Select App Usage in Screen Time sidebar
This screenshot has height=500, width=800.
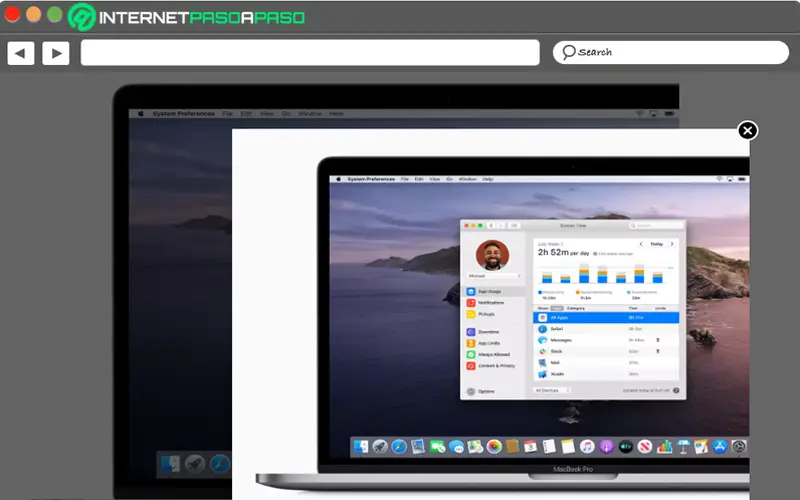click(x=494, y=291)
